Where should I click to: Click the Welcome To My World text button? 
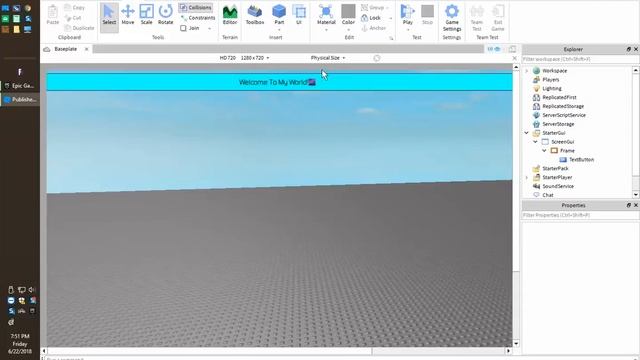pos(280,82)
